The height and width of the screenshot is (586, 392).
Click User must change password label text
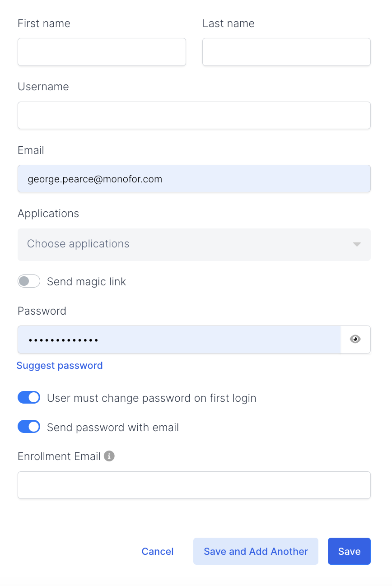click(151, 398)
